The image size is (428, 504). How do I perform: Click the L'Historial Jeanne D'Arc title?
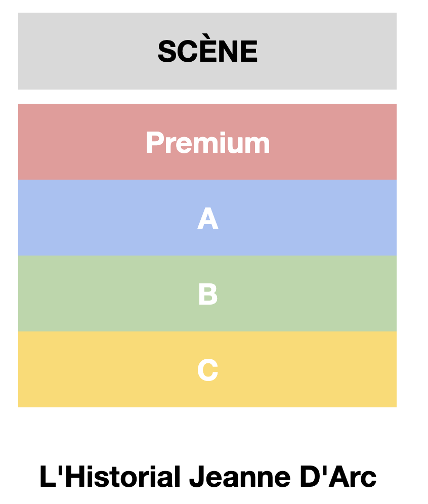click(207, 477)
